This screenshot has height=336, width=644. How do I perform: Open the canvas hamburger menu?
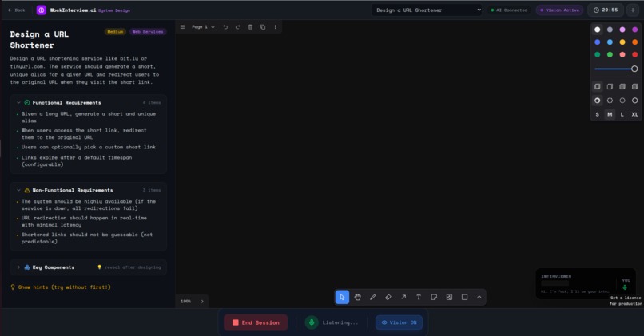tap(183, 27)
